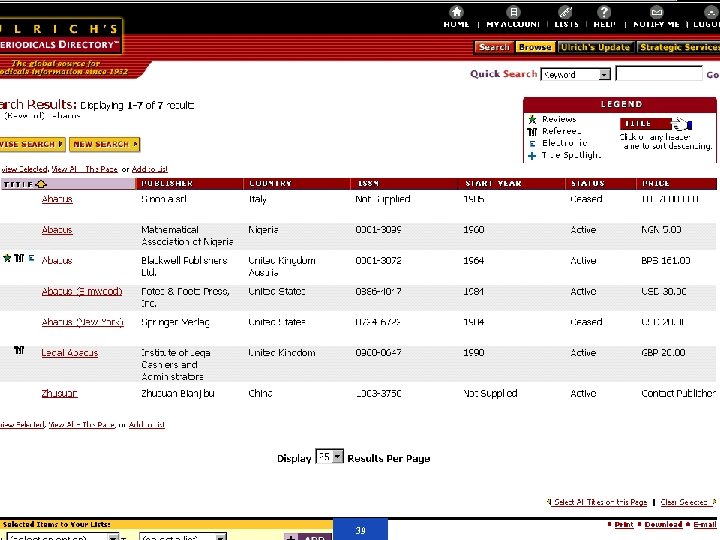
Task: Click inside the Quick Search text field
Action: 659,73
